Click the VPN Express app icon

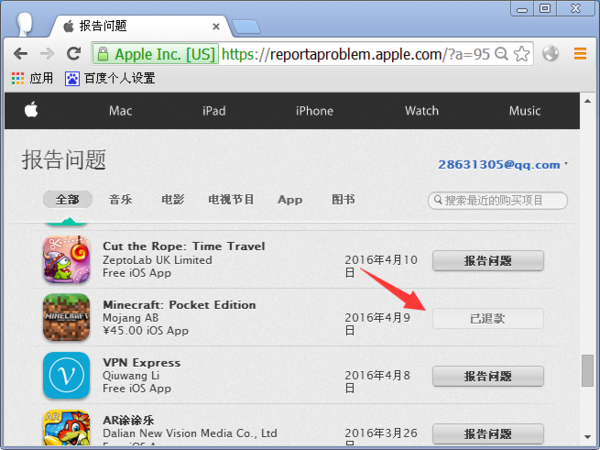67,375
